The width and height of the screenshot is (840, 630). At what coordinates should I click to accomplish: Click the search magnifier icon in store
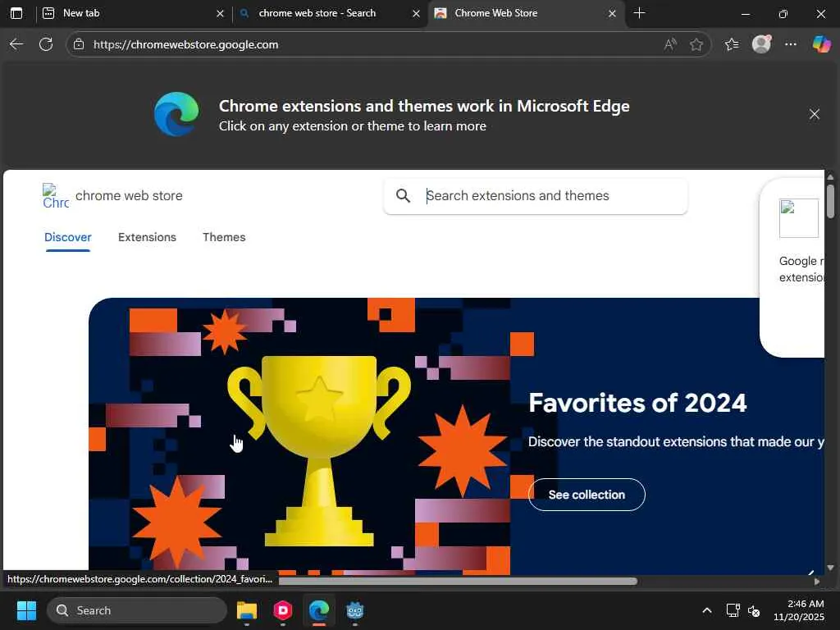(x=403, y=196)
